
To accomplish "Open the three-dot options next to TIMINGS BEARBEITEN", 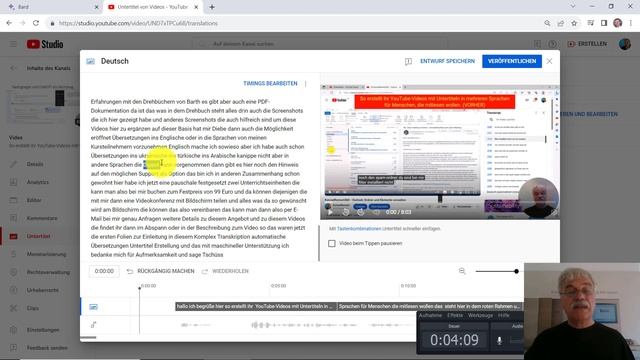I will (x=305, y=83).
